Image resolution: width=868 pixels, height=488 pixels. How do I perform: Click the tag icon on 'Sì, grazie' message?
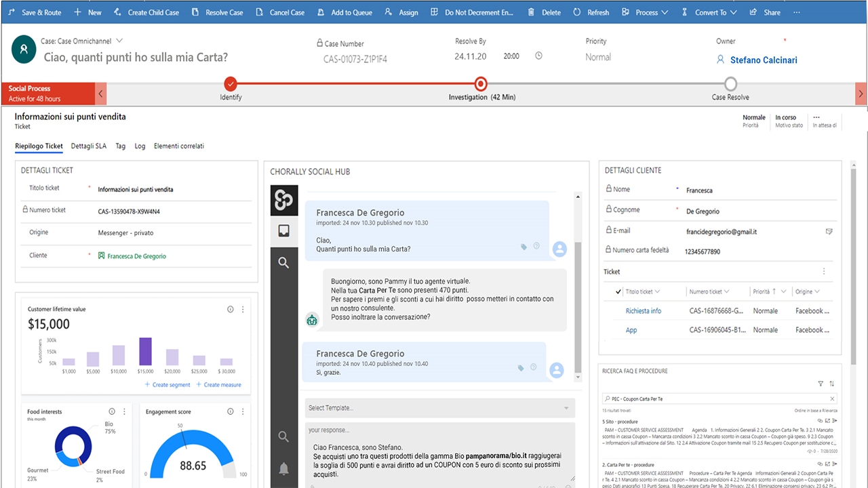pyautogui.click(x=521, y=367)
